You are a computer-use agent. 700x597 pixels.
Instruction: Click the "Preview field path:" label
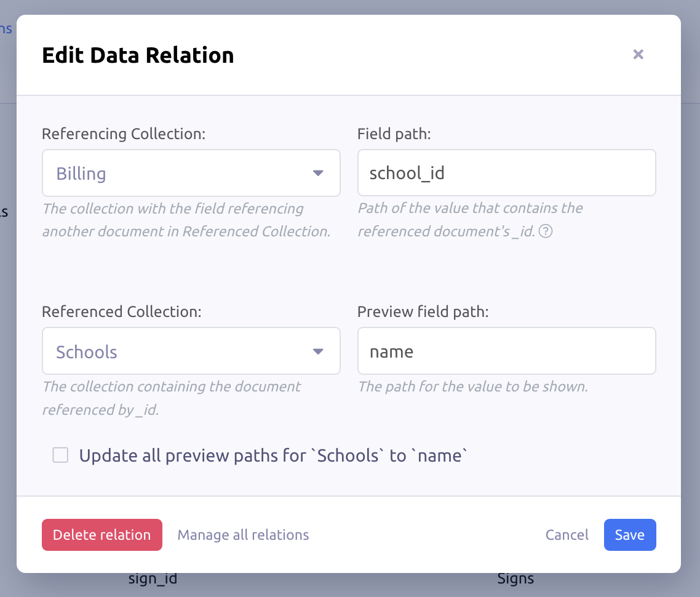423,311
